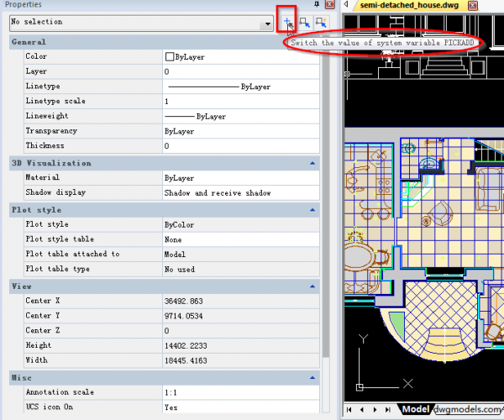Collapse the Misc section

(x=312, y=378)
